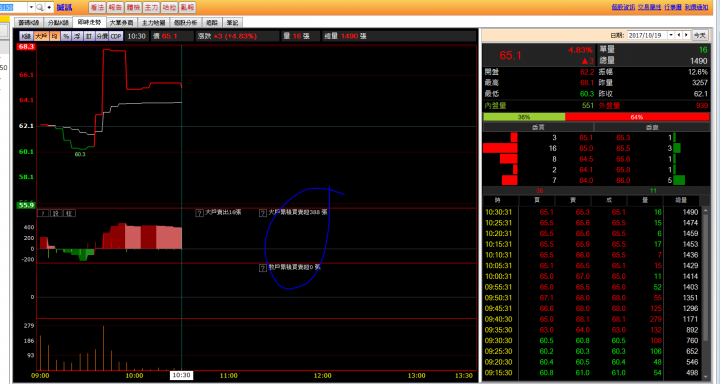Select the 即時走勢 tab
This screenshot has width=720, height=384.
[89, 22]
